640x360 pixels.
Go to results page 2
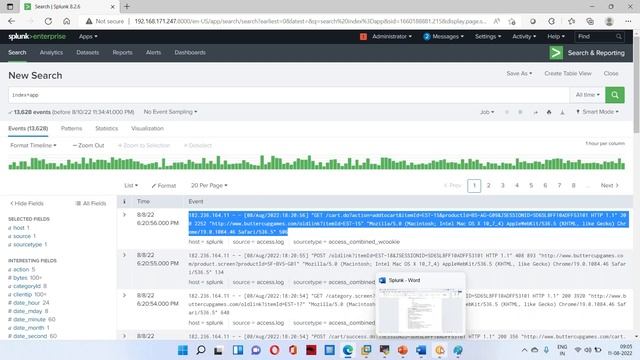click(488, 186)
